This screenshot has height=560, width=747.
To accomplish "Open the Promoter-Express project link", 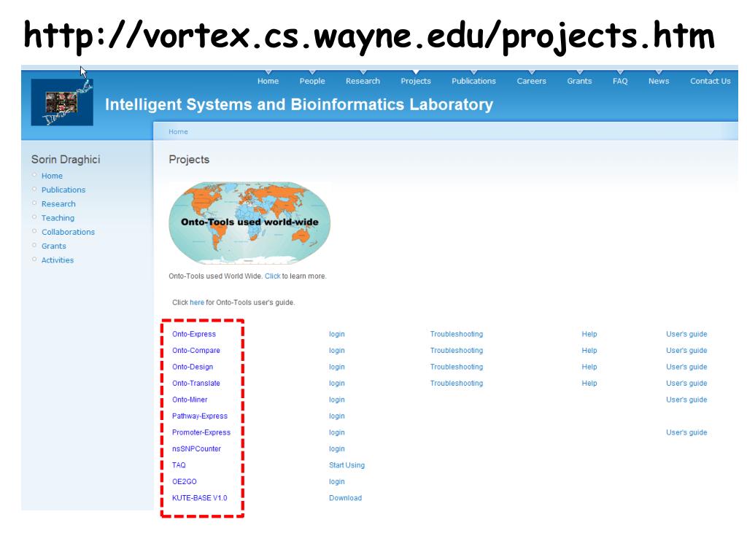I will tap(201, 432).
